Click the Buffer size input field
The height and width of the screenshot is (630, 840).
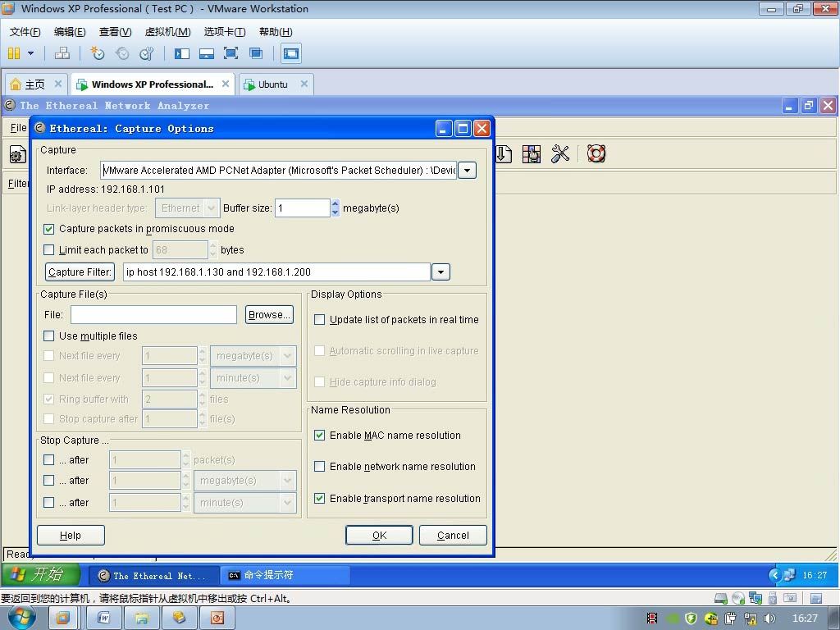click(303, 208)
